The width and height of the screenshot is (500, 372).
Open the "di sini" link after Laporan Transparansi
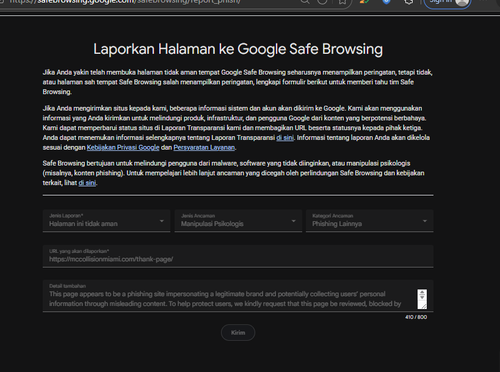click(285, 138)
